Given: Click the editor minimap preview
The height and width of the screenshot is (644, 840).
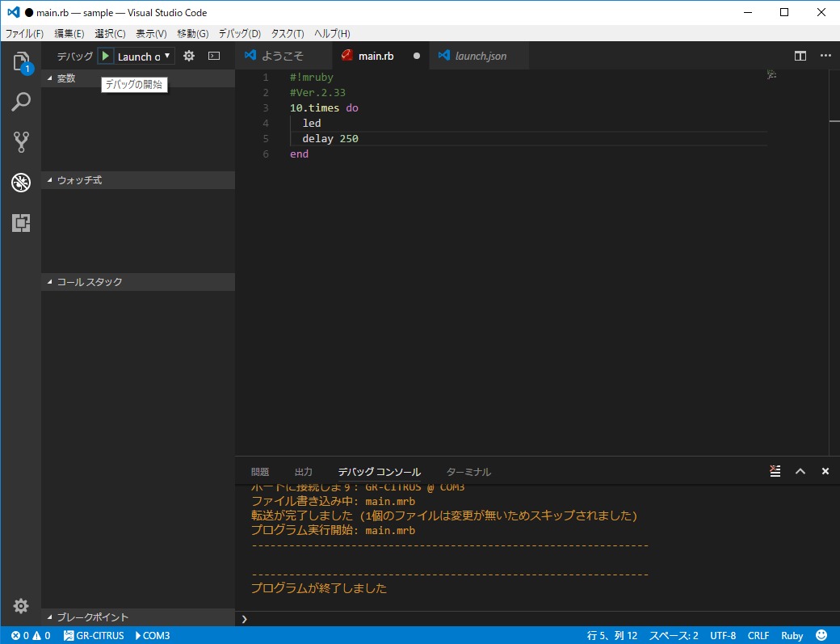Looking at the screenshot, I should pyautogui.click(x=771, y=74).
